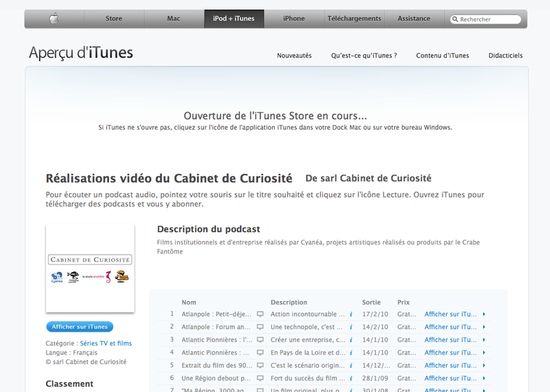The height and width of the screenshot is (392, 550).
Task: Select episode name Une Région debout p...
Action: click(216, 378)
